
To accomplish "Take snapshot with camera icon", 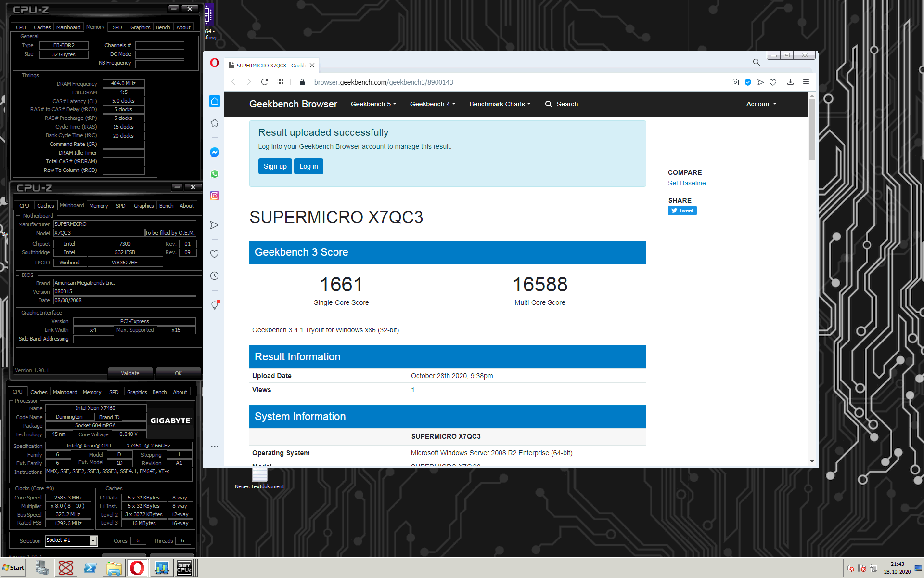I will (735, 82).
